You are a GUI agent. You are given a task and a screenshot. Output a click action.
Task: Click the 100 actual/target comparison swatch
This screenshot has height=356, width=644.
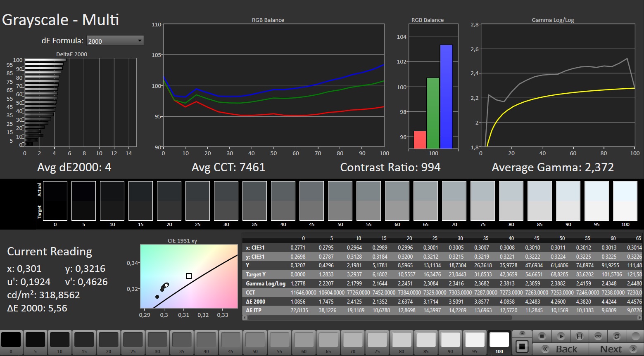[625, 201]
